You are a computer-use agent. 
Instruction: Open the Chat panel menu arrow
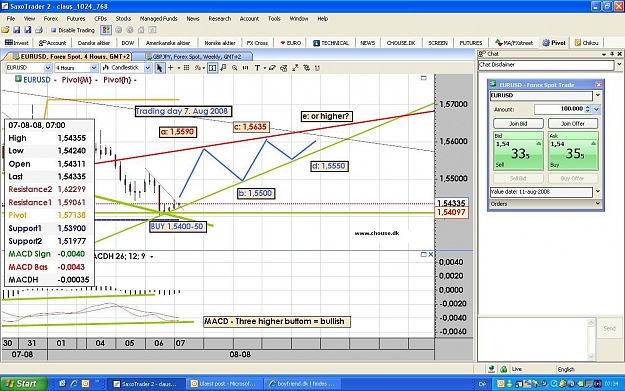point(604,54)
